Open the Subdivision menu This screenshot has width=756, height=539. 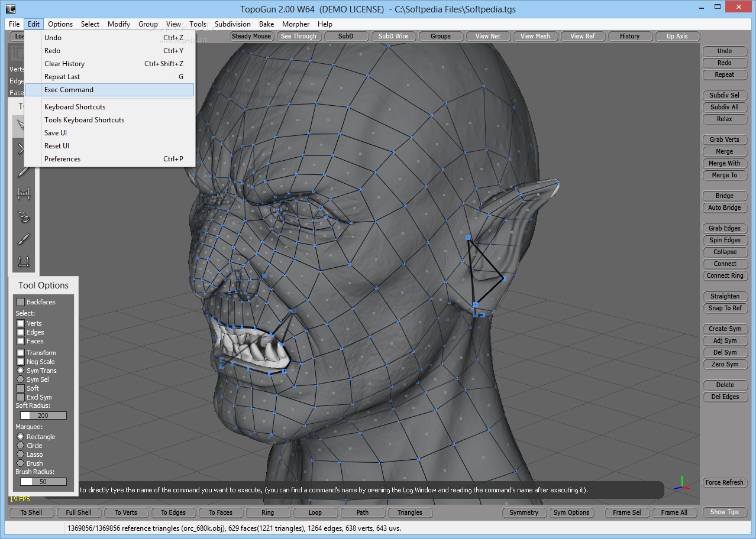(232, 24)
